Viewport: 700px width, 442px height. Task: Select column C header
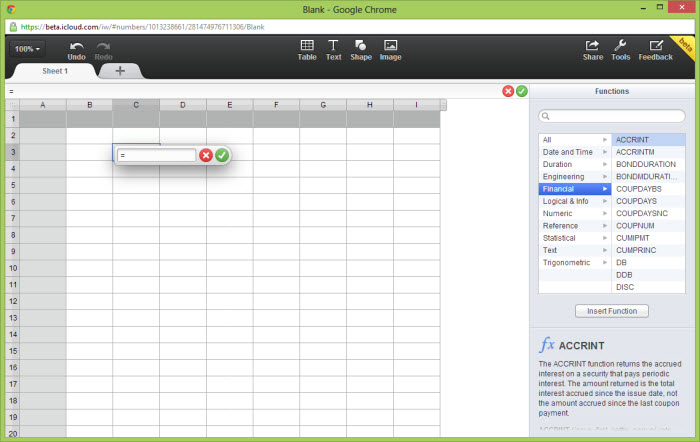136,105
